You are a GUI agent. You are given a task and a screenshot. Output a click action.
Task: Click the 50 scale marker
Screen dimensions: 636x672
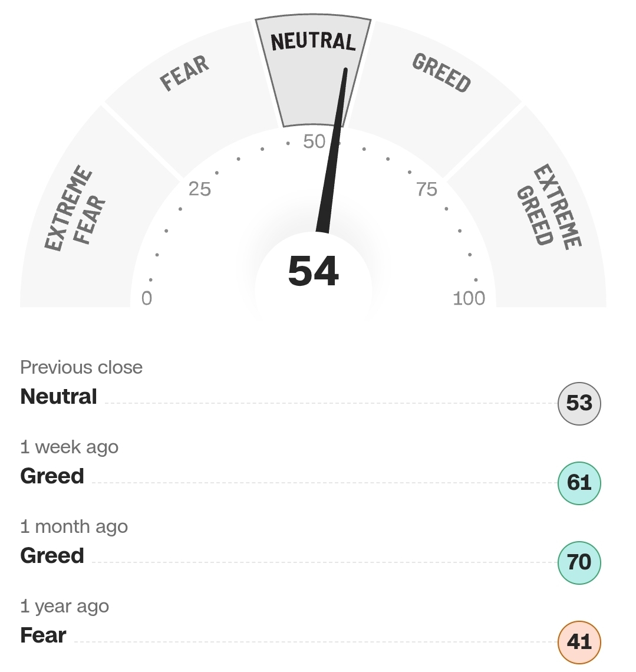(x=314, y=142)
